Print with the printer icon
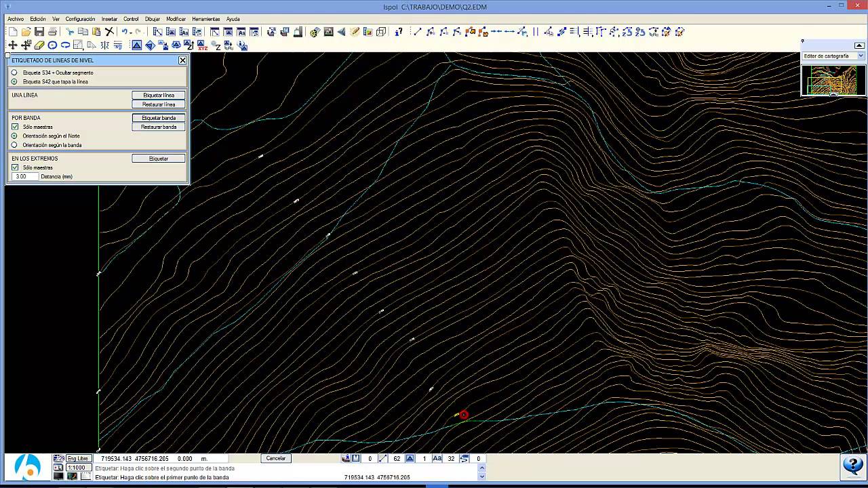This screenshot has width=868, height=488. (52, 32)
